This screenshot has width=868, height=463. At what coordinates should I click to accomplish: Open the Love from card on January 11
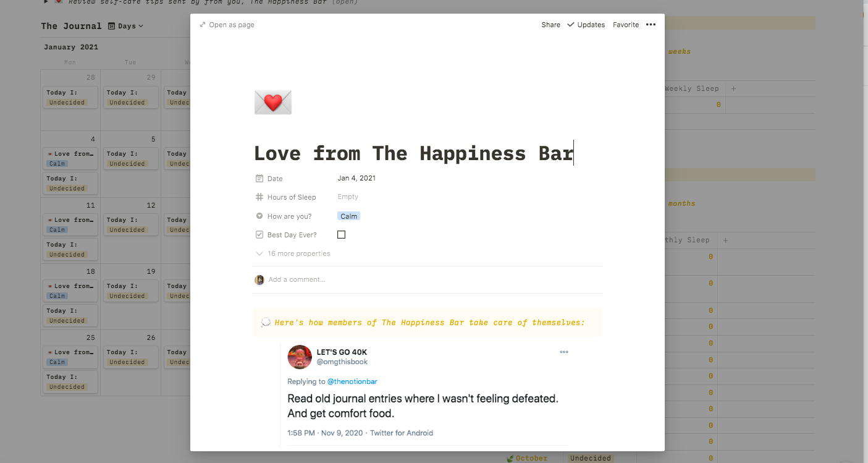pos(70,224)
